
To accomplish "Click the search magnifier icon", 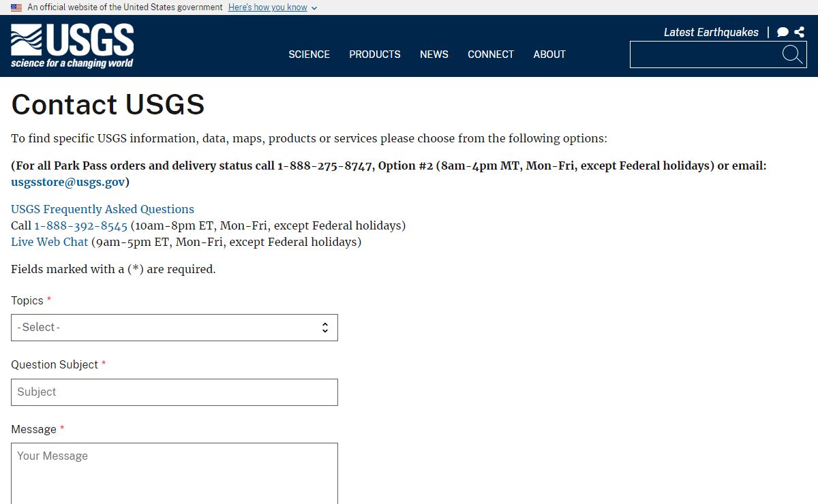I will (x=792, y=54).
